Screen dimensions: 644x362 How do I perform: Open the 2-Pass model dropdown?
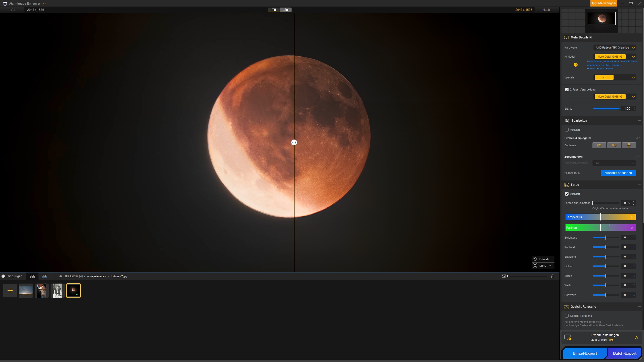(615, 97)
